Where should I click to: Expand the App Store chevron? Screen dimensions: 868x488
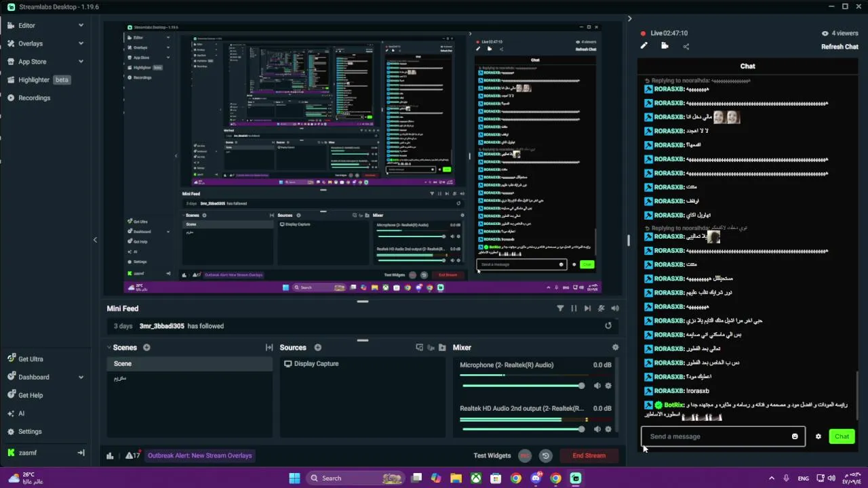pos(81,62)
